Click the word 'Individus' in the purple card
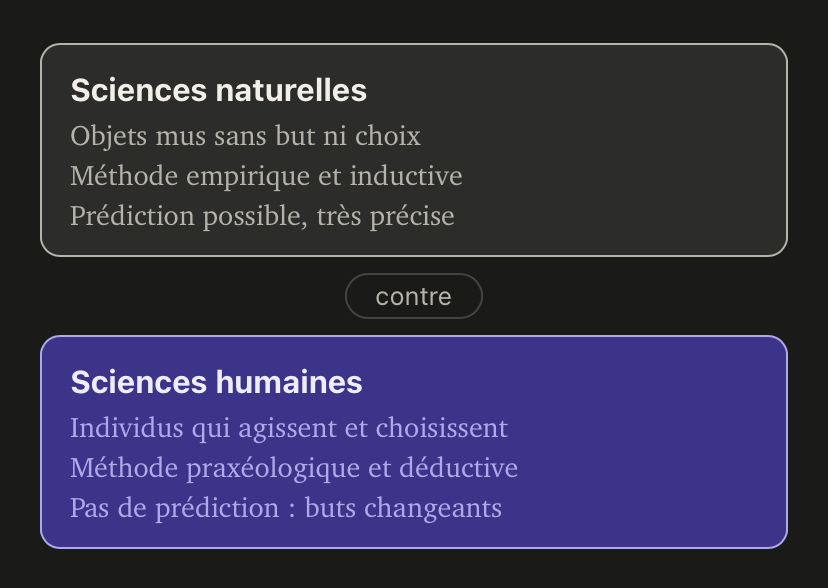Image resolution: width=828 pixels, height=588 pixels. pos(127,428)
